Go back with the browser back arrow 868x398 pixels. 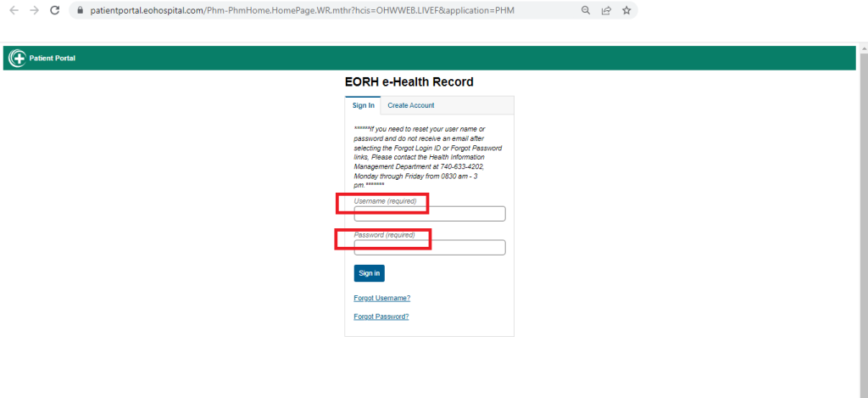[14, 10]
